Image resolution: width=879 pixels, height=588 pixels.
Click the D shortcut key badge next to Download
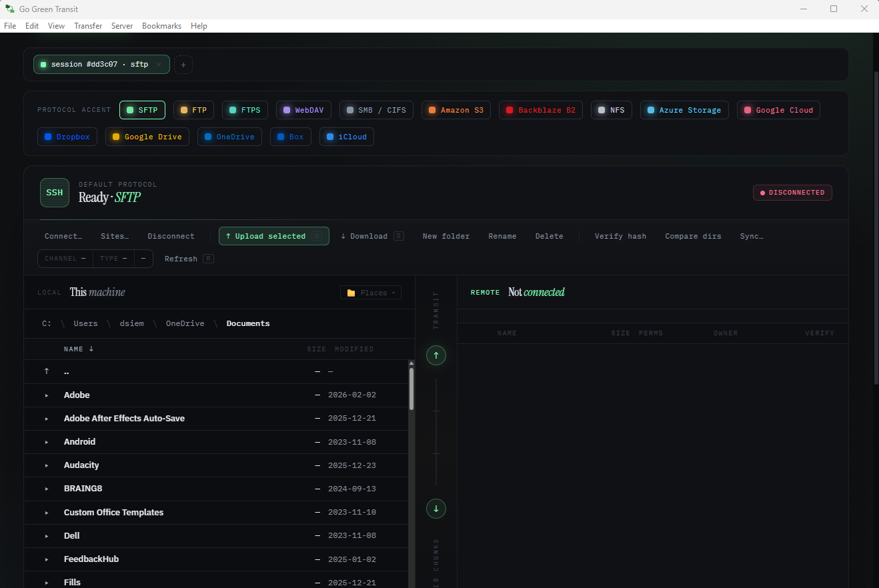(x=398, y=236)
